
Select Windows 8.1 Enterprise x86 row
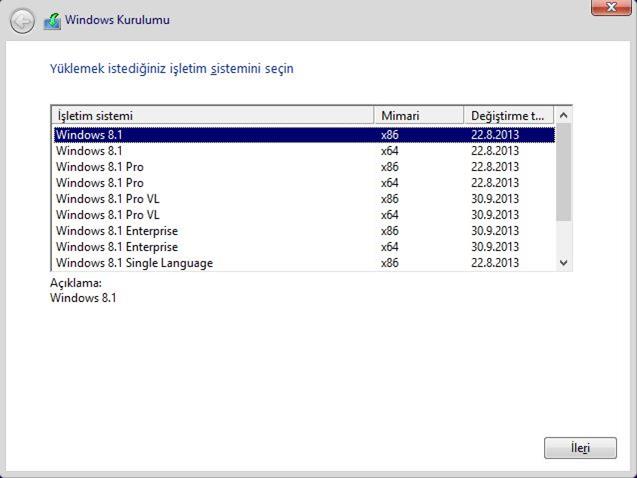click(x=304, y=231)
